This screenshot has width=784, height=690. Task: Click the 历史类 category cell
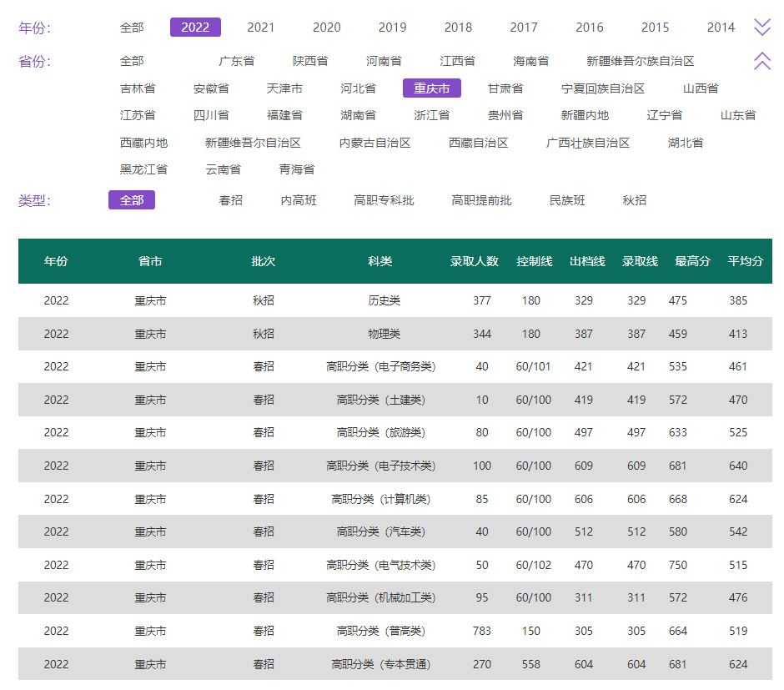pyautogui.click(x=384, y=300)
